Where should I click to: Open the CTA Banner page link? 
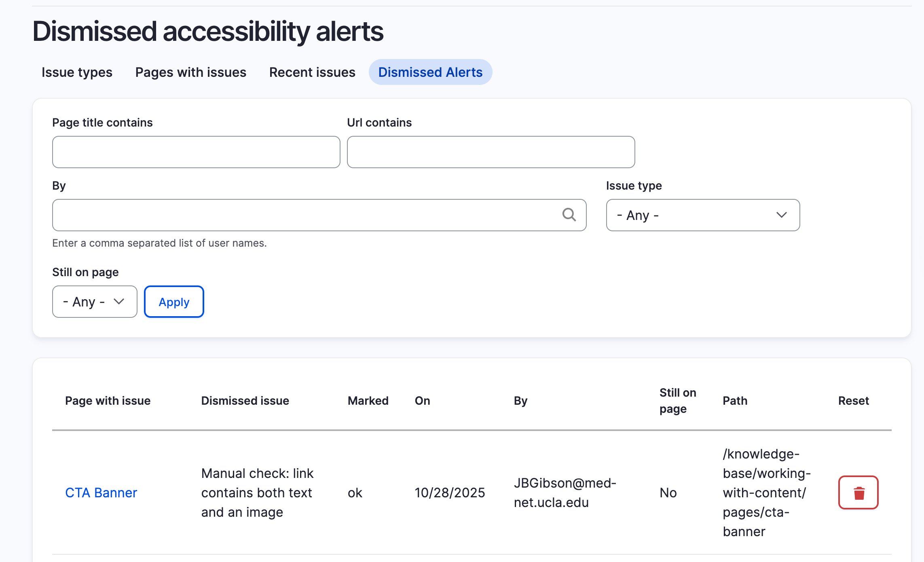101,492
